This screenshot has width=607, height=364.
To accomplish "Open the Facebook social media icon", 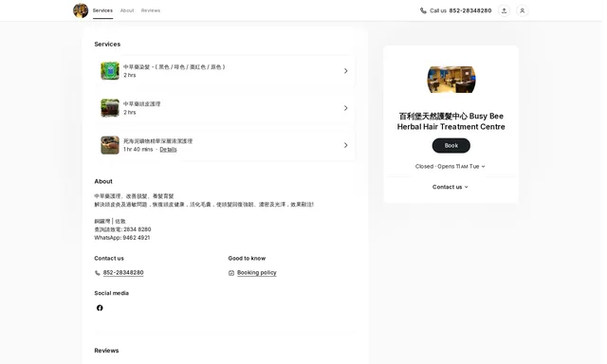I will tap(100, 308).
